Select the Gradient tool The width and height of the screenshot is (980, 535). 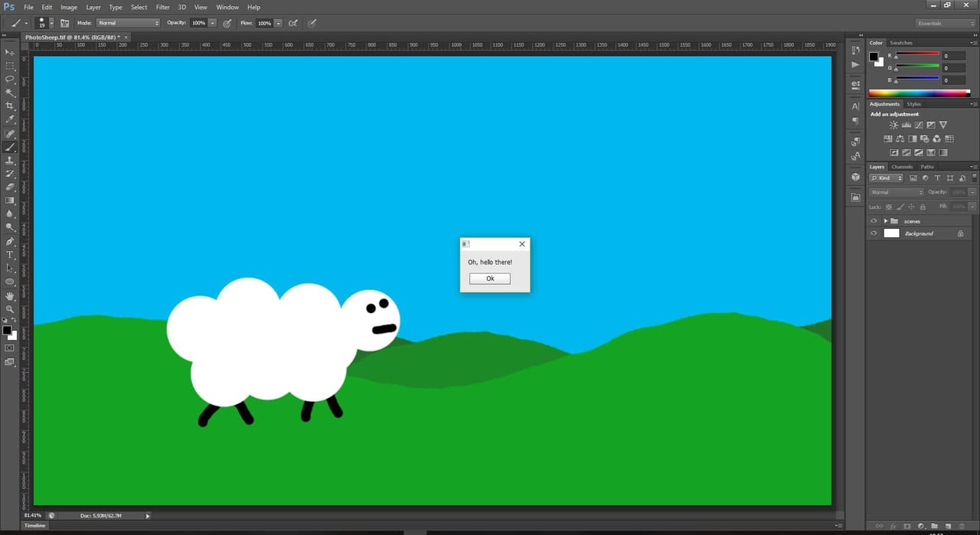(x=10, y=201)
